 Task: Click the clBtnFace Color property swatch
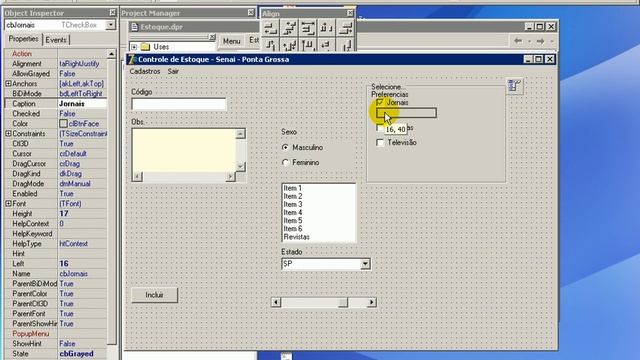63,123
